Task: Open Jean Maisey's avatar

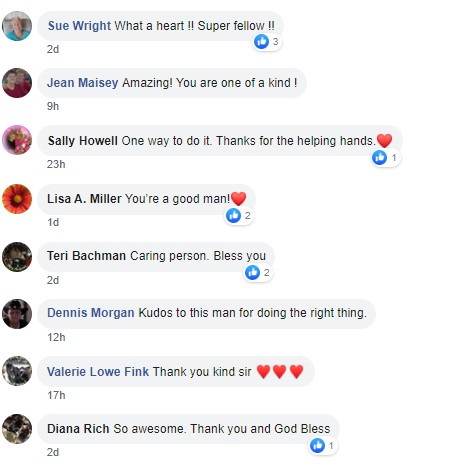Action: (x=17, y=83)
